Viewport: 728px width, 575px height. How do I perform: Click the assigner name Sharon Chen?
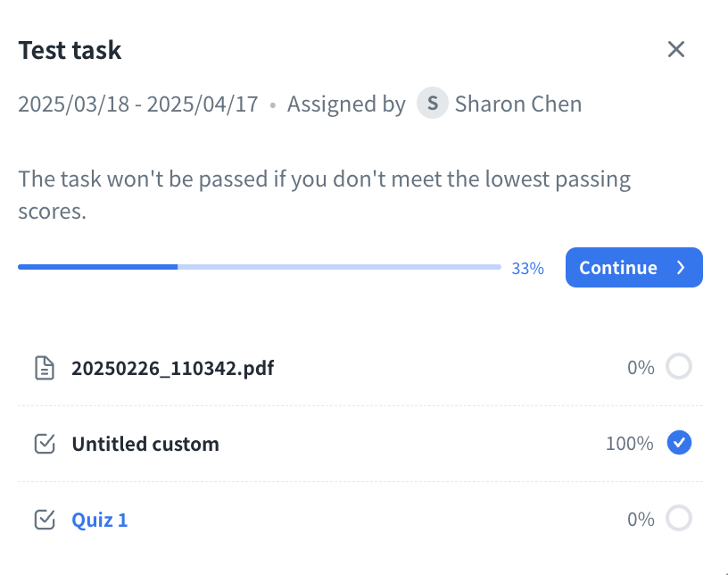tap(518, 104)
